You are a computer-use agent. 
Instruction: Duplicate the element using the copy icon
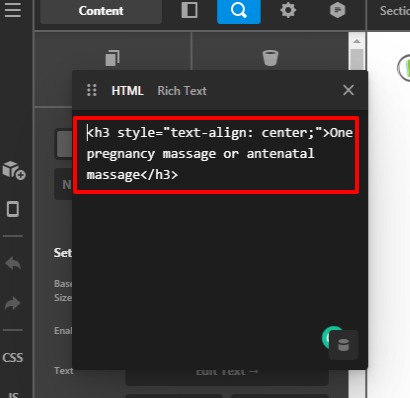click(x=112, y=58)
